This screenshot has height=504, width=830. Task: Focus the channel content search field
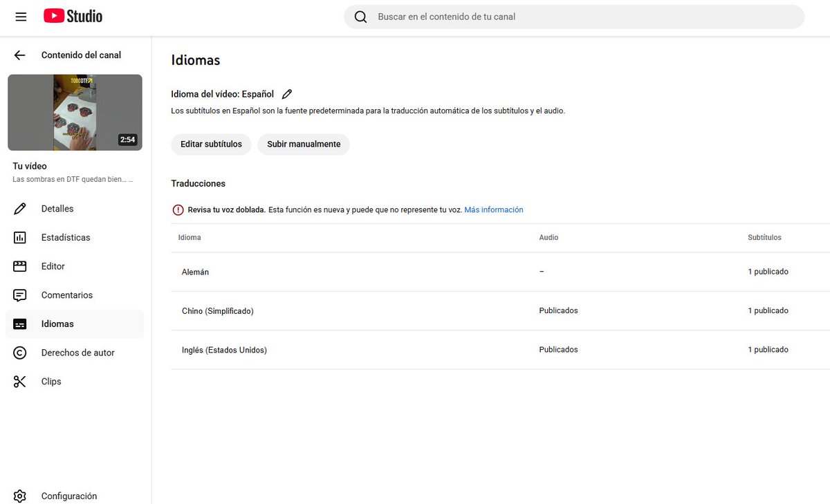(574, 17)
